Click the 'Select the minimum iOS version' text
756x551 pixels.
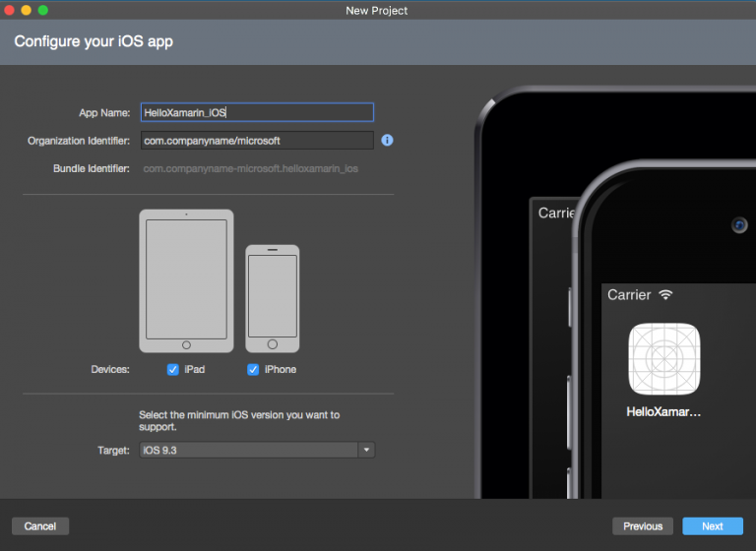(x=239, y=421)
